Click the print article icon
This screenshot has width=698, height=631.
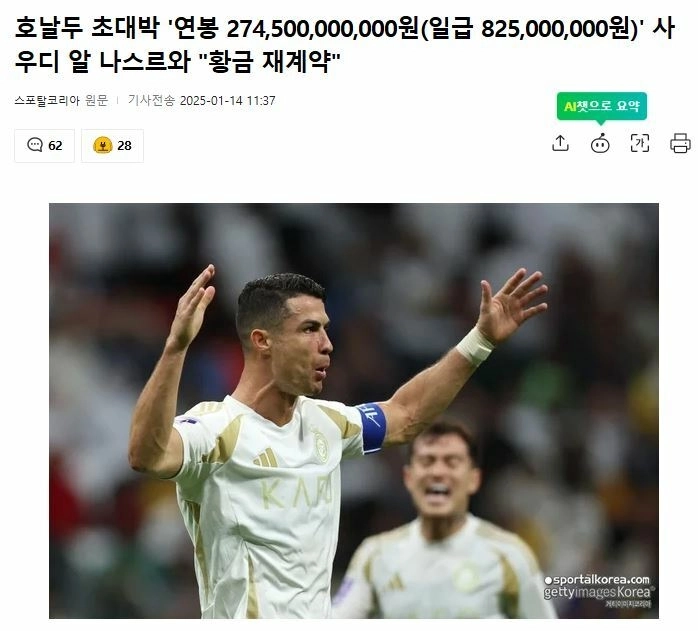click(x=680, y=143)
